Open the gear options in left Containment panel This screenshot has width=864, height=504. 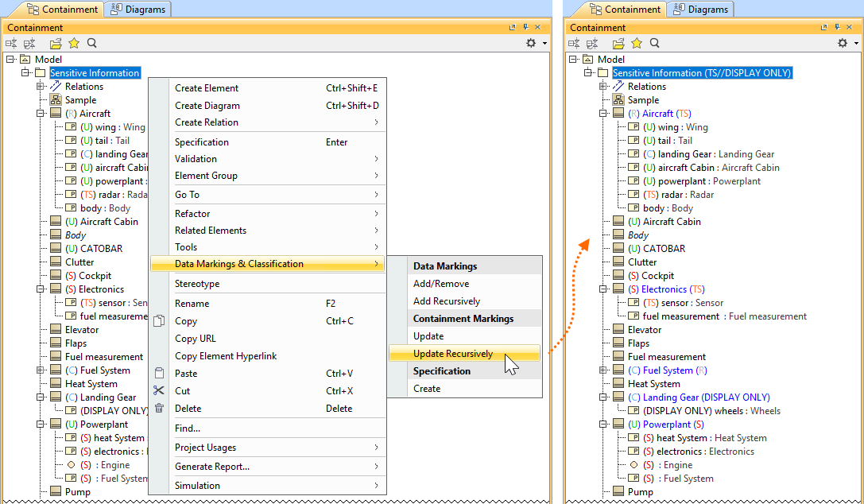coord(531,43)
